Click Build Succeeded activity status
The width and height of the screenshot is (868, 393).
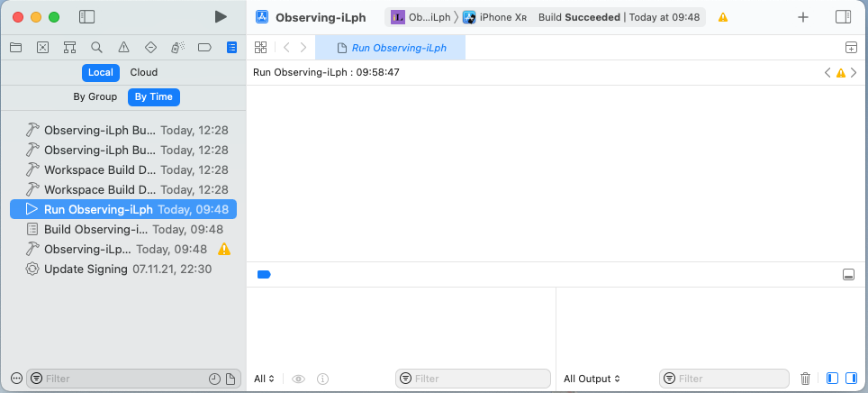(x=619, y=17)
